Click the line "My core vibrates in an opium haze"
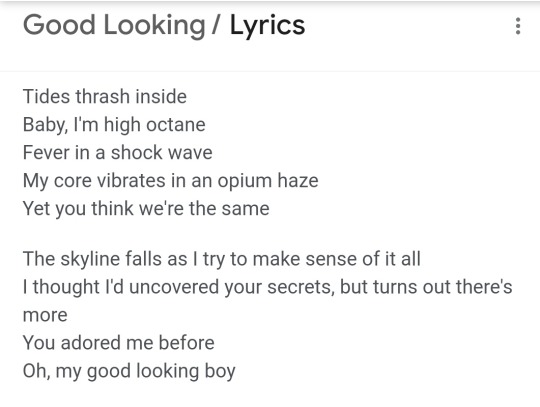 170,181
